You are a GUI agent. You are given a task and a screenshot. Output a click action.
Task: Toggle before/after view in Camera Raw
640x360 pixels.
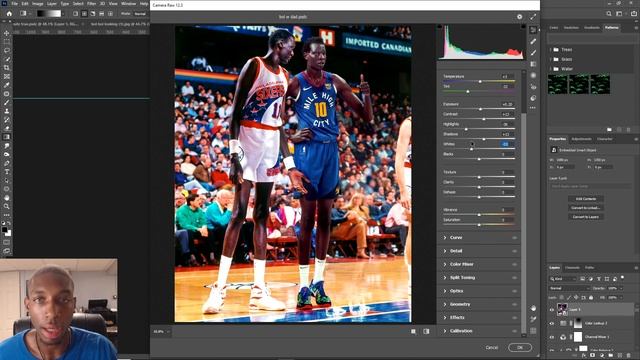[426, 331]
